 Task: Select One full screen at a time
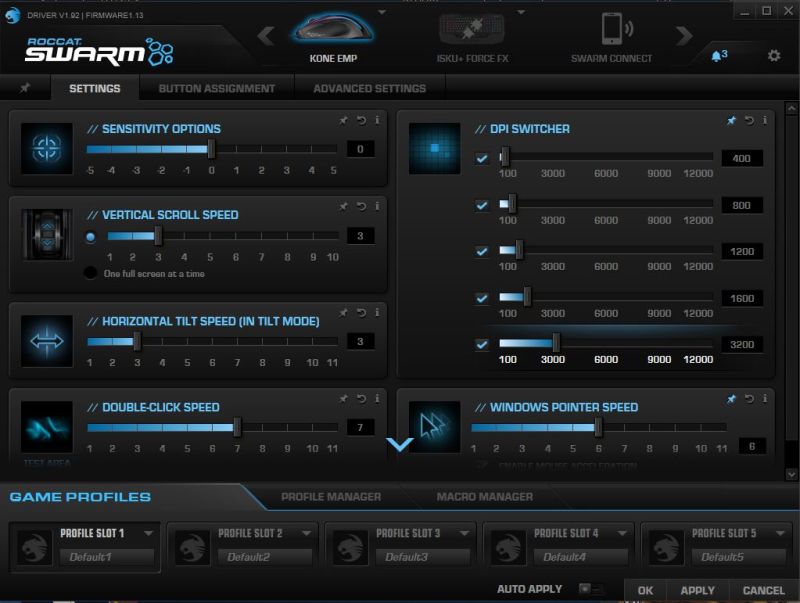[90, 273]
